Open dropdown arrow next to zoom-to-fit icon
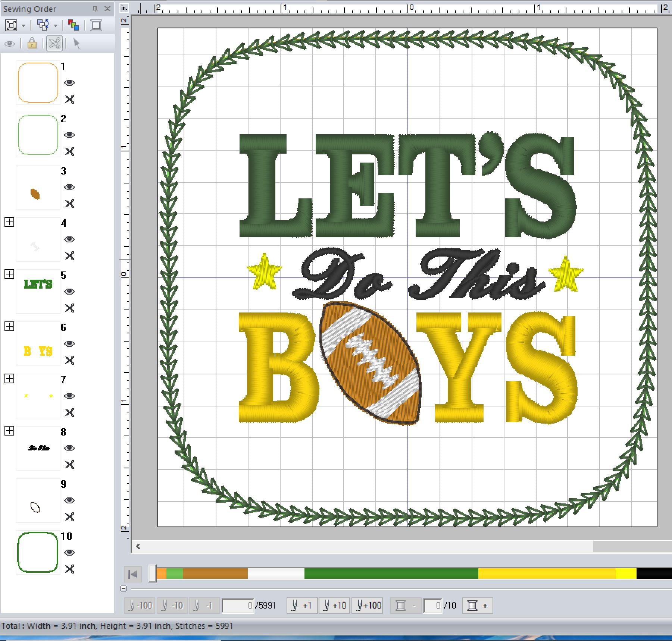 pyautogui.click(x=24, y=26)
